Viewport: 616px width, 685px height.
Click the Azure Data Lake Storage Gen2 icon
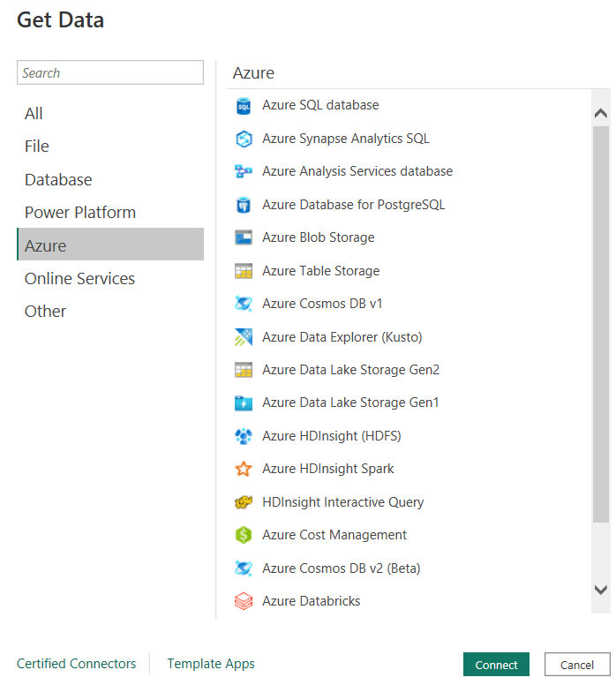click(244, 370)
